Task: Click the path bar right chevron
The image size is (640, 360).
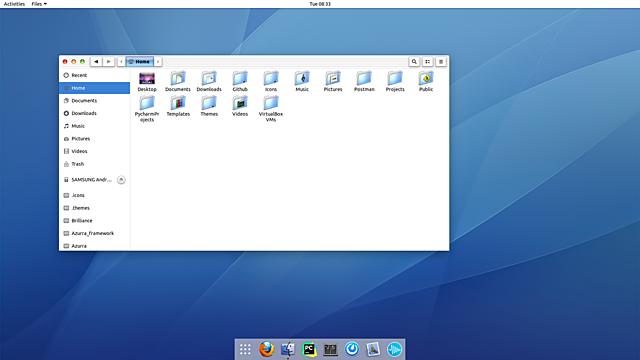Action: tap(158, 62)
